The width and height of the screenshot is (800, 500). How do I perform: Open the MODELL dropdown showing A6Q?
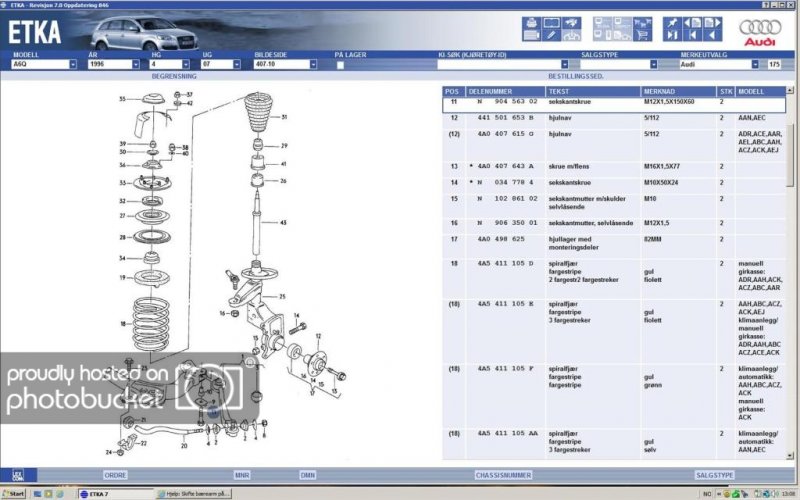(74, 64)
